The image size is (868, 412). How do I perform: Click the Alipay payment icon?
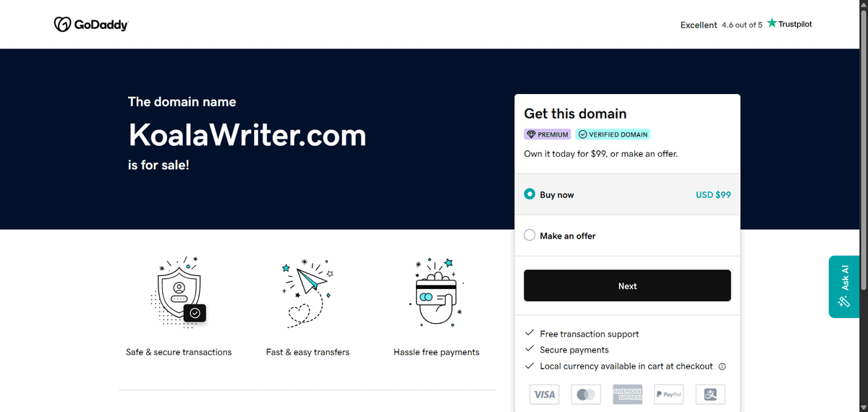(710, 395)
